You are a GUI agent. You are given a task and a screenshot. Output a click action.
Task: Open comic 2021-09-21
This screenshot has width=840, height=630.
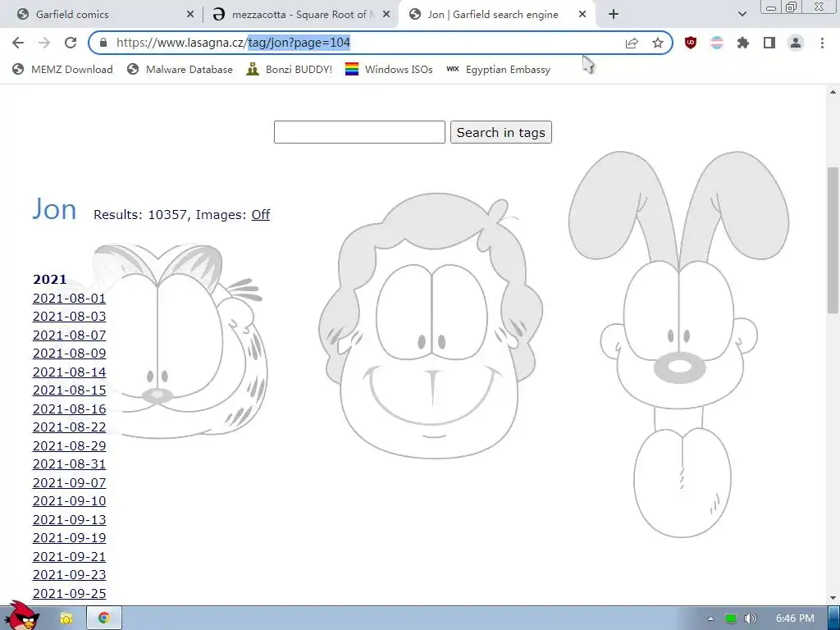pos(69,557)
